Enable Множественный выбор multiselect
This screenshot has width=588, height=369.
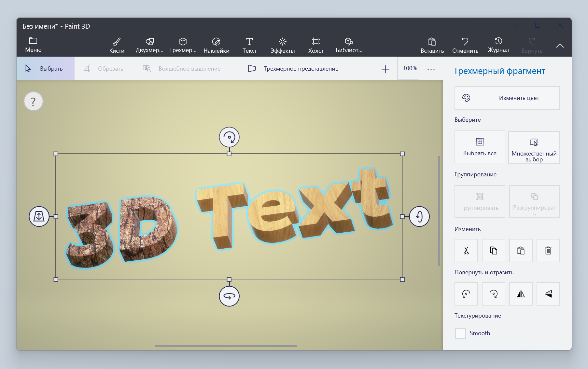(534, 147)
